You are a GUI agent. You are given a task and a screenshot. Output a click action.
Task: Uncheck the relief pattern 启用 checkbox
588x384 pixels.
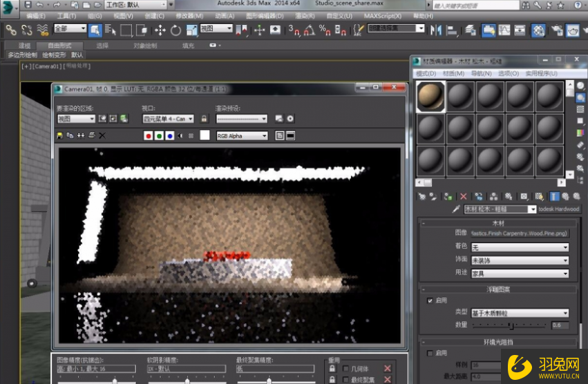point(430,300)
